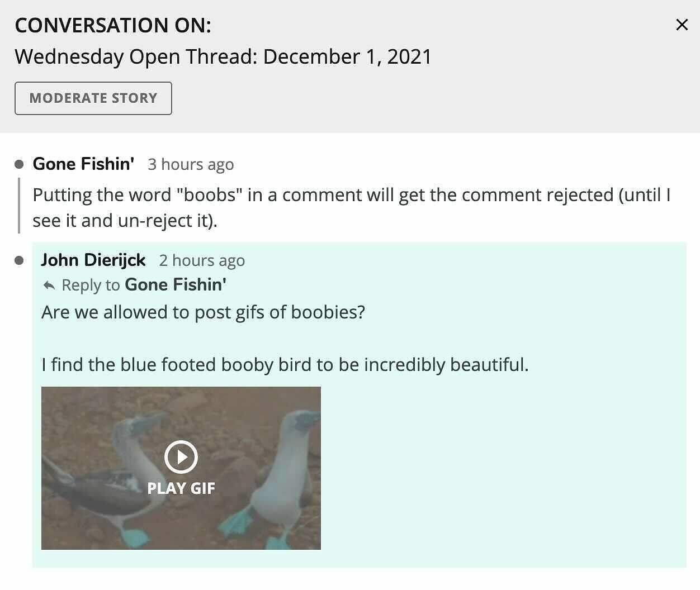Click the 'Are we allowed to post' comment text

tap(203, 312)
